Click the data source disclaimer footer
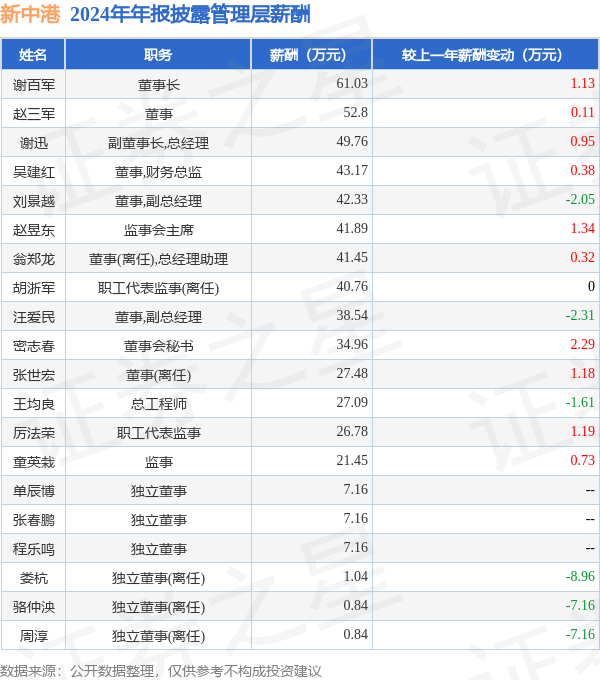 (161, 671)
